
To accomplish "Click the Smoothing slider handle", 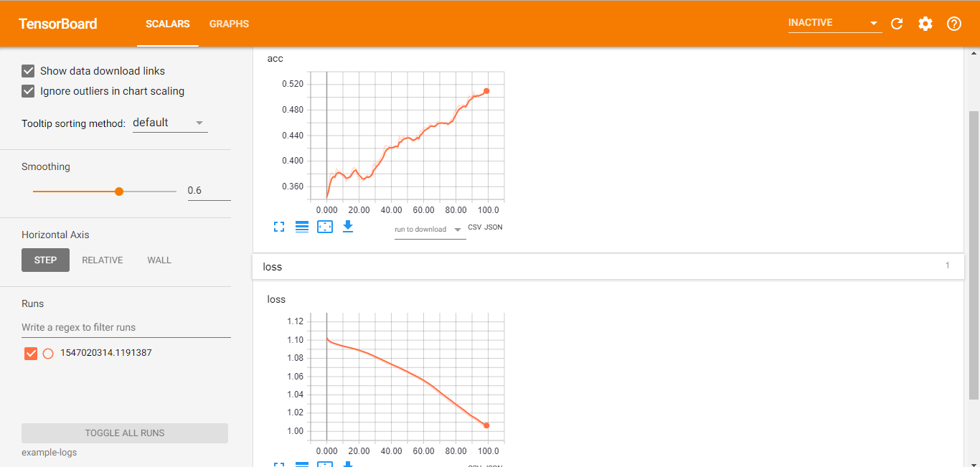I will coord(119,192).
